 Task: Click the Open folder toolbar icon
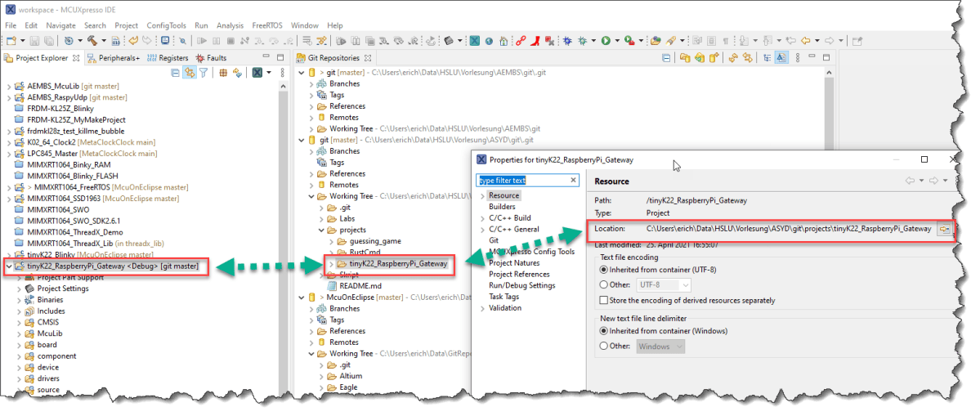[x=656, y=41]
